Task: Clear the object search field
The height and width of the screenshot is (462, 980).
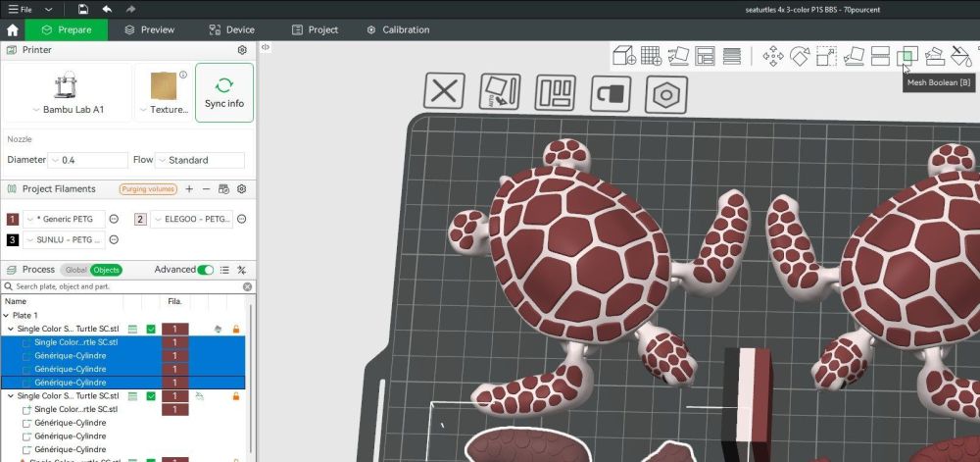Action: coord(248,286)
